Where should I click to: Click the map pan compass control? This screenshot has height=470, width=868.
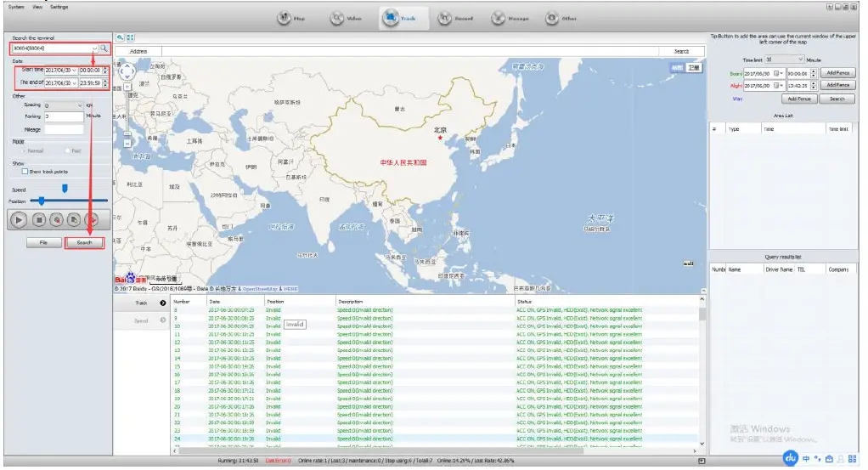pyautogui.click(x=127, y=70)
